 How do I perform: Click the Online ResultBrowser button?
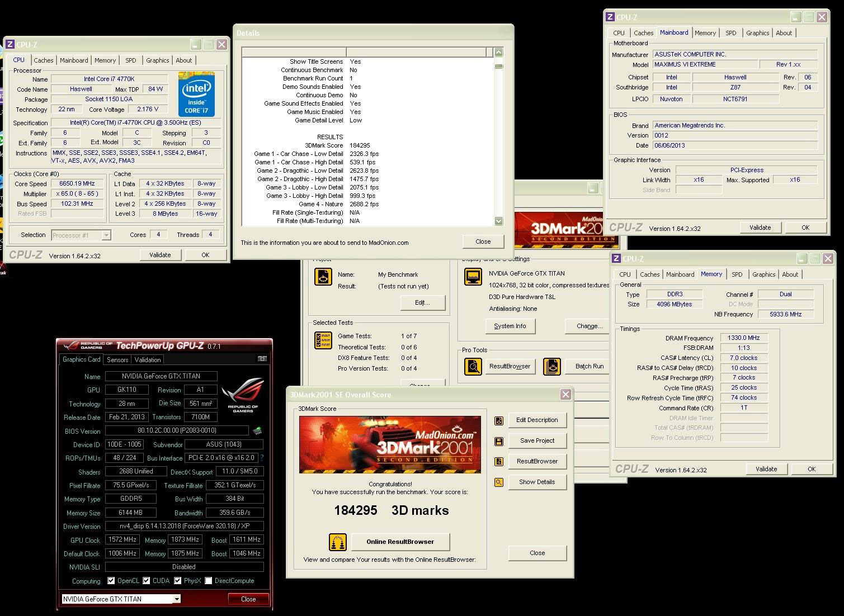click(x=400, y=542)
